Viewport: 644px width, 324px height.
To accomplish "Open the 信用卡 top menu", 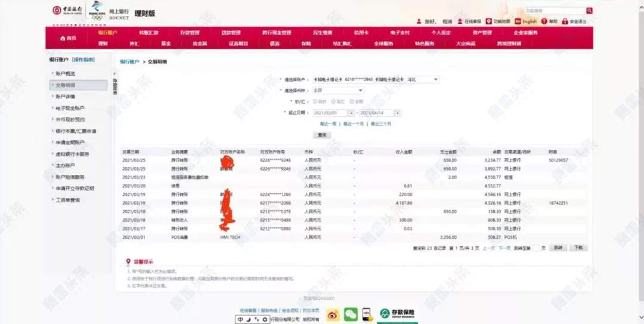I will [x=361, y=32].
